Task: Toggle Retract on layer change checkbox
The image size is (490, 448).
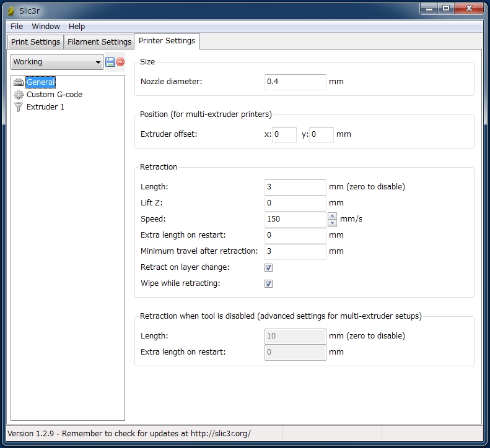Action: tap(268, 267)
